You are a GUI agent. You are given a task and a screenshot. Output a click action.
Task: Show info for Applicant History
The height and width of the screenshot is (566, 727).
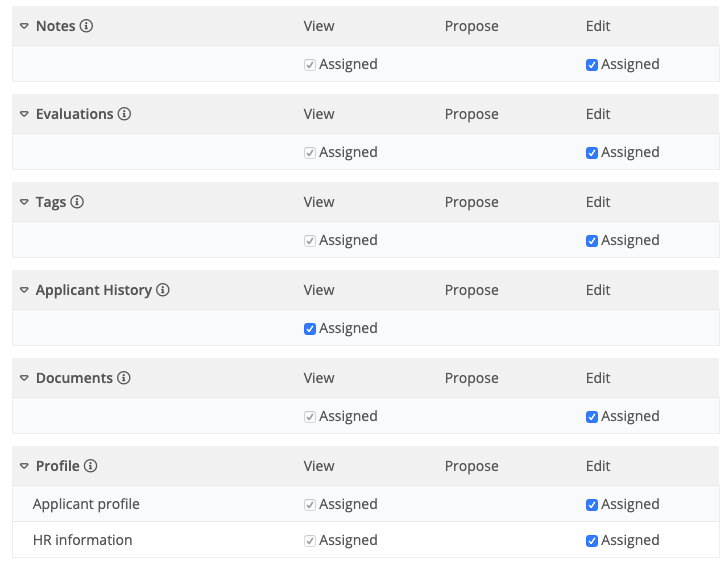(163, 290)
